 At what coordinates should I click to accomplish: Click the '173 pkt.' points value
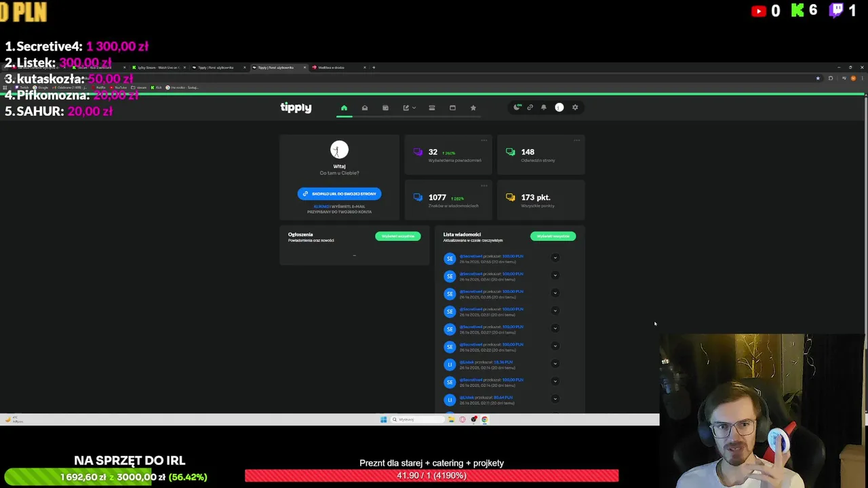click(x=536, y=197)
